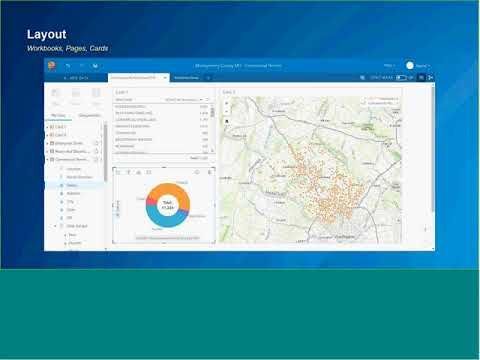Screen dimensions: 480x360
Task: Select the State field
Action: click(71, 210)
